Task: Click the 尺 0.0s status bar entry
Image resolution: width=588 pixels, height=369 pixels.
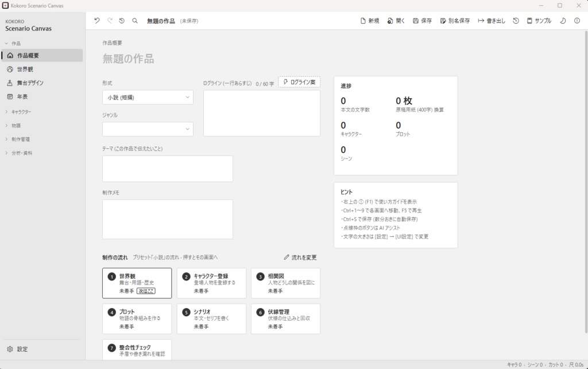Action: pyautogui.click(x=576, y=364)
